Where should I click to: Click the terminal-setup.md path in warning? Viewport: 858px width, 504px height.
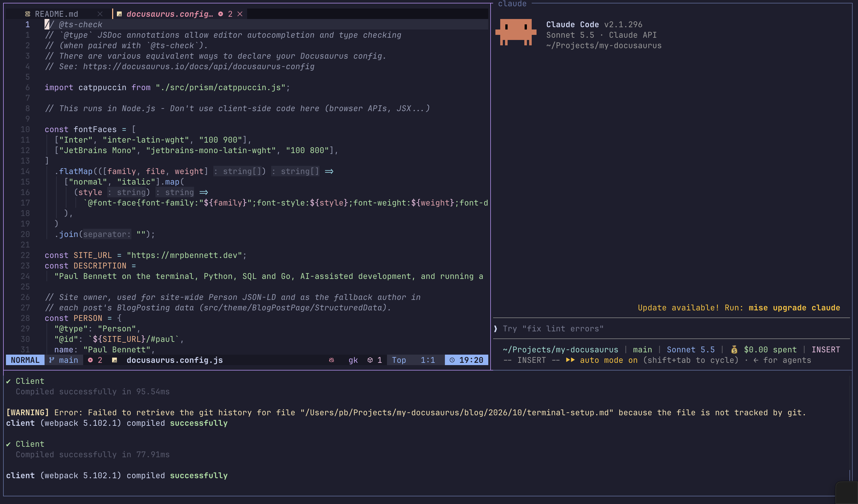457,412
